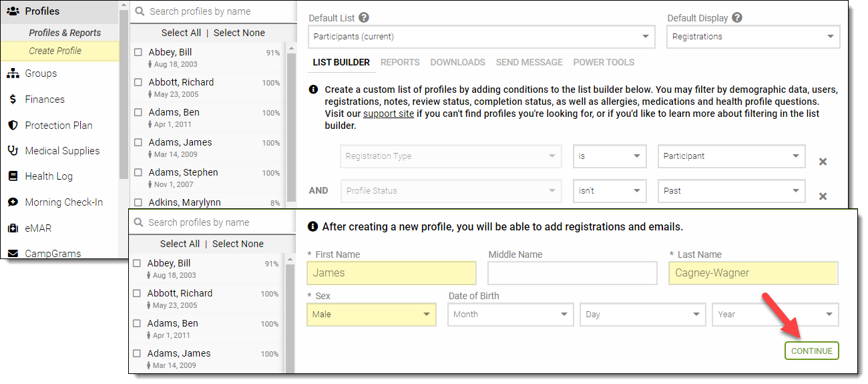The height and width of the screenshot is (384, 868).
Task: Open the POWER TOOLS tab
Action: tap(604, 62)
